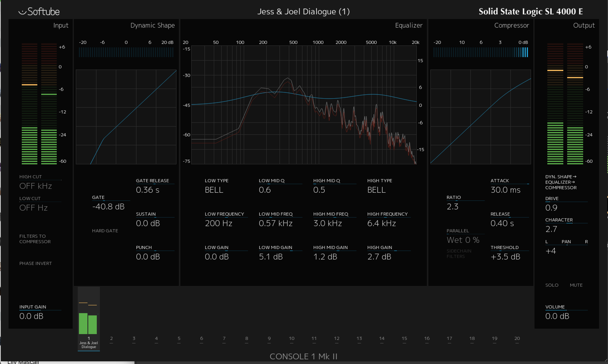Solo the channel
The width and height of the screenshot is (608, 364).
(x=552, y=285)
